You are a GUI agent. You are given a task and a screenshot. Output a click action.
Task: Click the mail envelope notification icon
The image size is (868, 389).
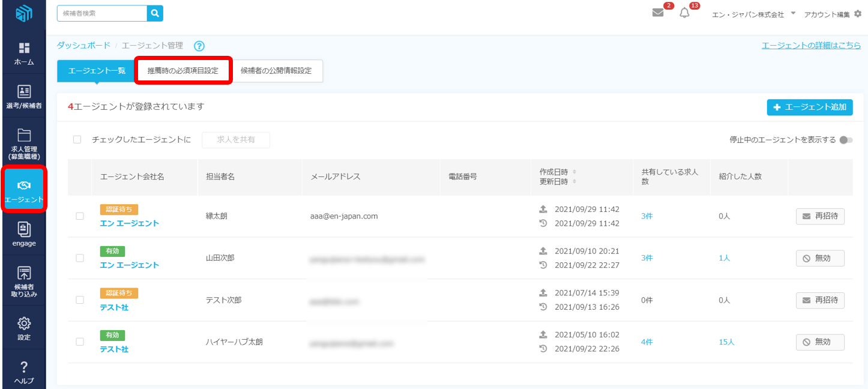pyautogui.click(x=658, y=13)
